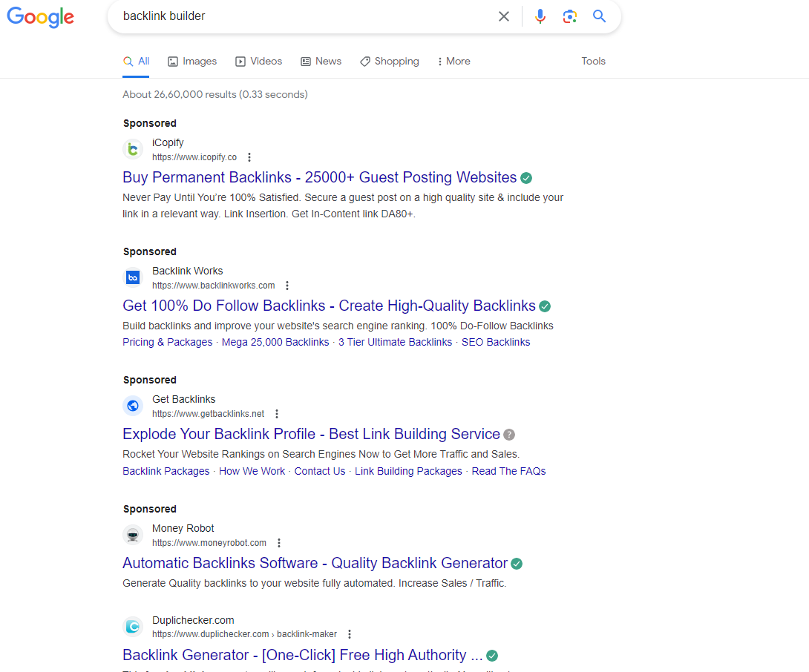Screen dimensions: 809x672
Task: Click the 'About 26,60,000 results' text
Action: click(214, 95)
